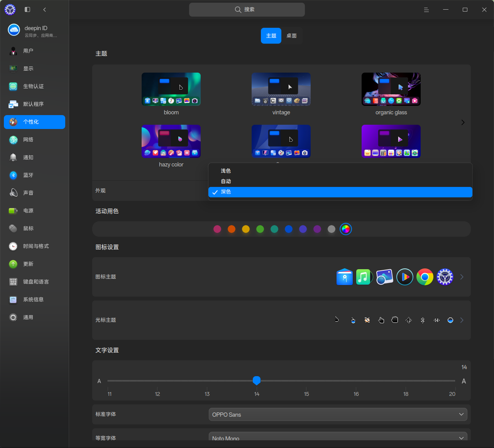Expand the 标准字体 OPPO Sans dropdown
Screen dimensions: 494x448
click(338, 414)
